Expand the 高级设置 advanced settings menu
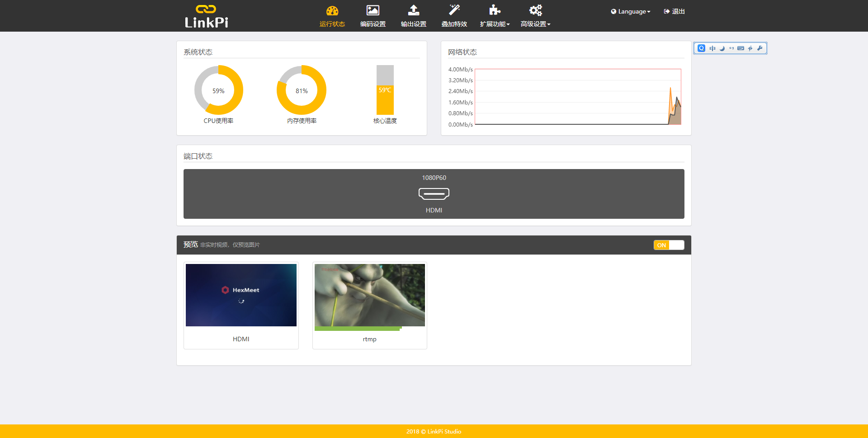The width and height of the screenshot is (868, 438). [536, 16]
